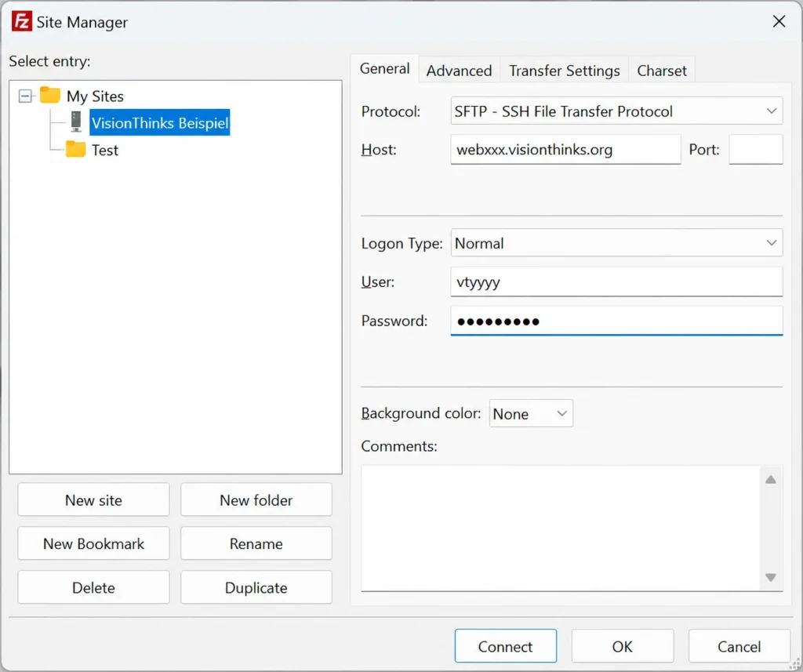Close the Site Manager dialog
The width and height of the screenshot is (803, 672).
779,21
